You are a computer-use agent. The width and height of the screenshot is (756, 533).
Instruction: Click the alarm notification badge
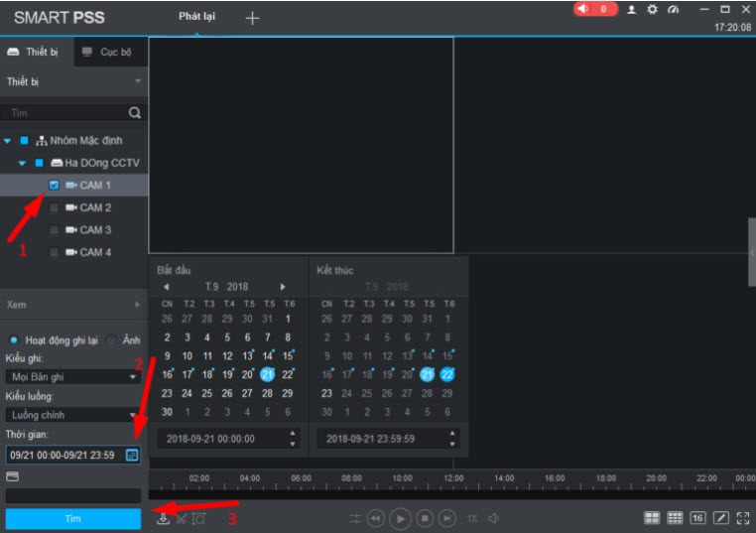595,9
